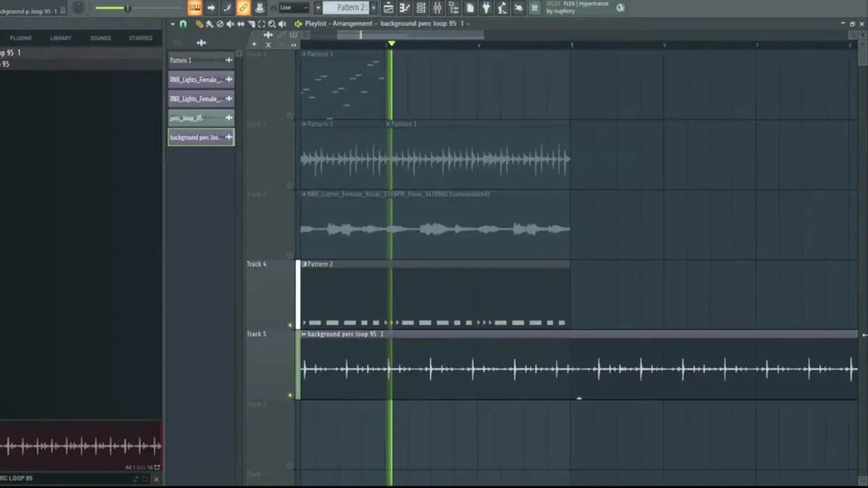Viewport: 868px width, 488px height.
Task: Click the tempo tapper icon
Action: pos(502,7)
